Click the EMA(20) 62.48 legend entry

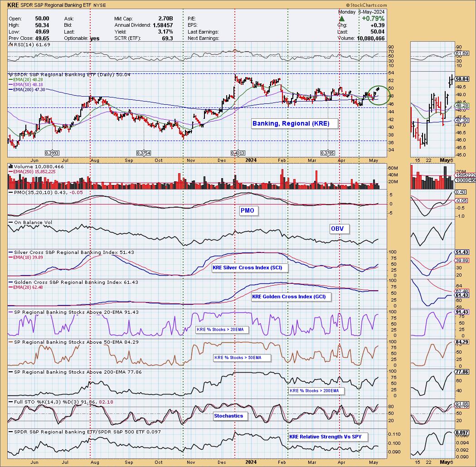click(x=25, y=287)
